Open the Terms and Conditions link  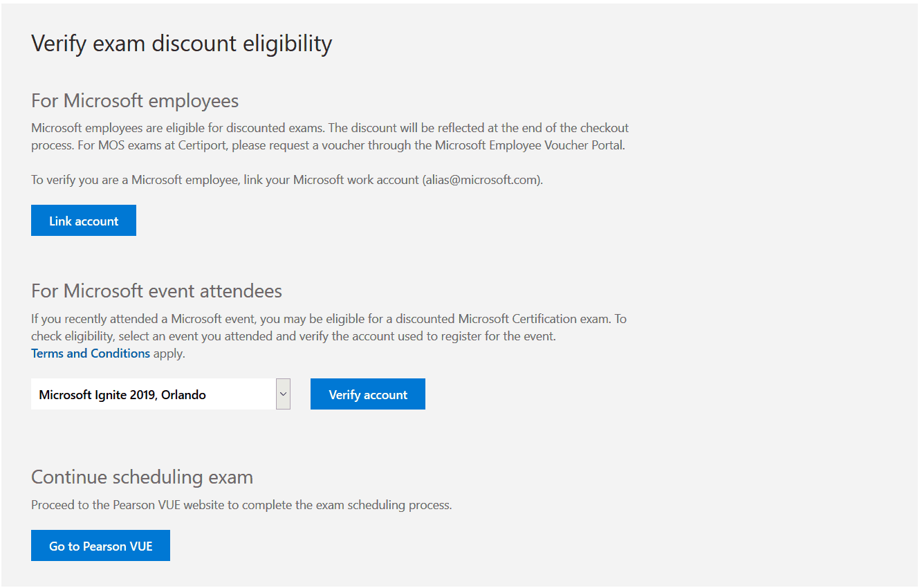point(90,353)
